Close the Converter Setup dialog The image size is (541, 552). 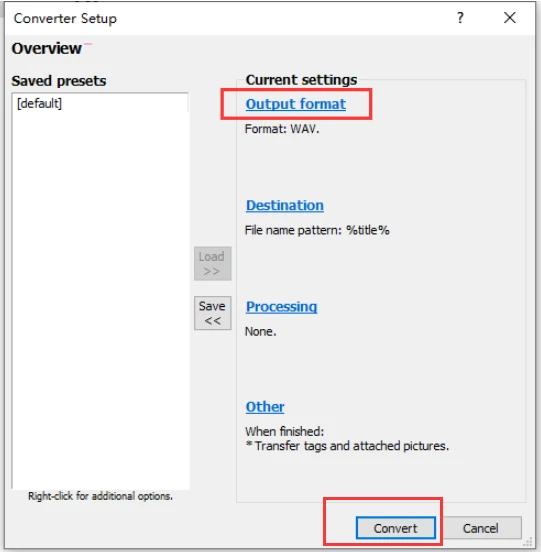509,18
